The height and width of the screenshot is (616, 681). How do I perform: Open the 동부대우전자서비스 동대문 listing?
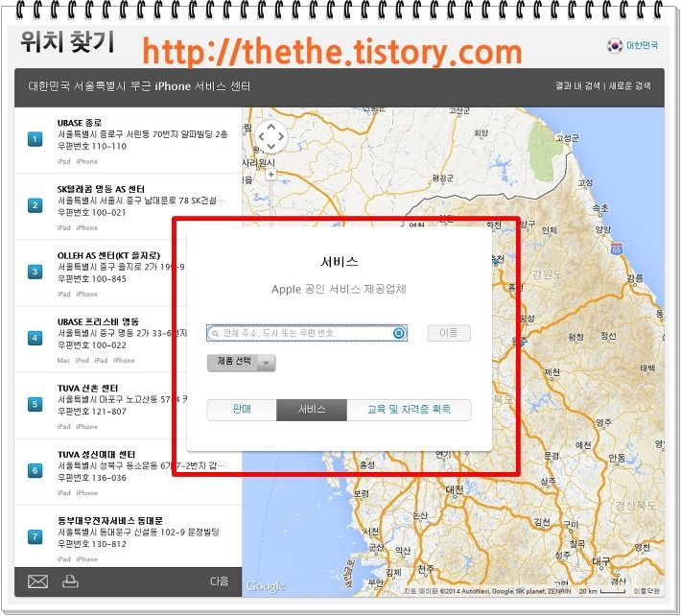click(x=129, y=537)
